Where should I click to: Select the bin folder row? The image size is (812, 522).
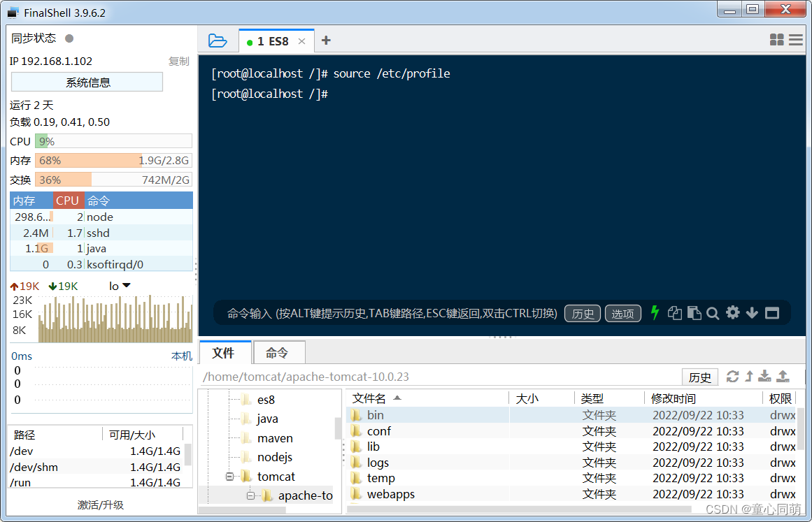coord(571,415)
